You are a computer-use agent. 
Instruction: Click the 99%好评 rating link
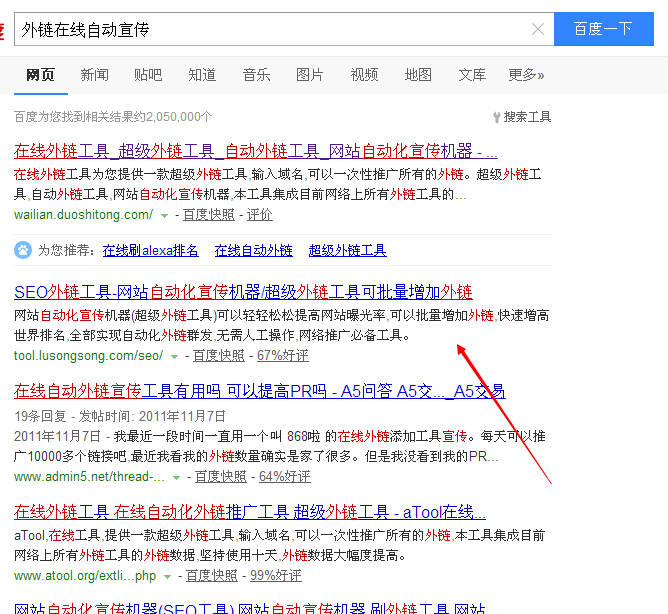coord(276,576)
